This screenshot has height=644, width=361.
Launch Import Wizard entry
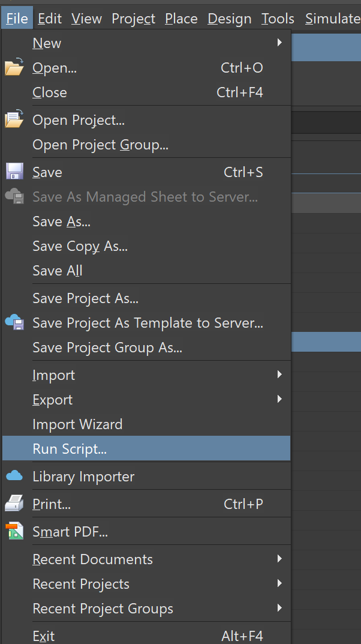click(x=146, y=424)
